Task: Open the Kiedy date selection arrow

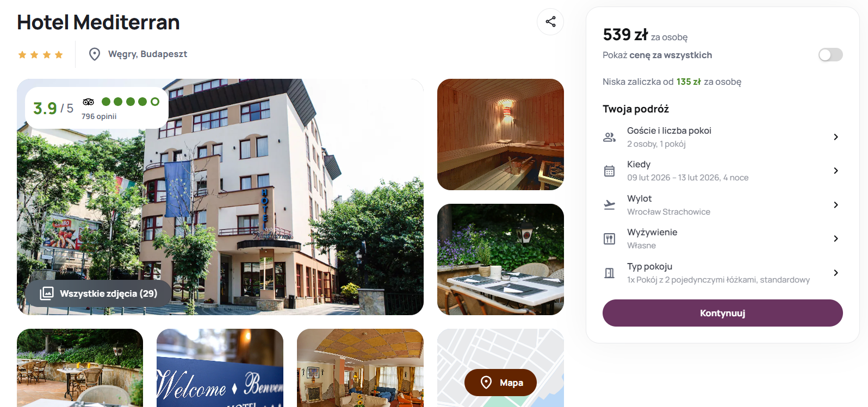Action: [x=836, y=171]
